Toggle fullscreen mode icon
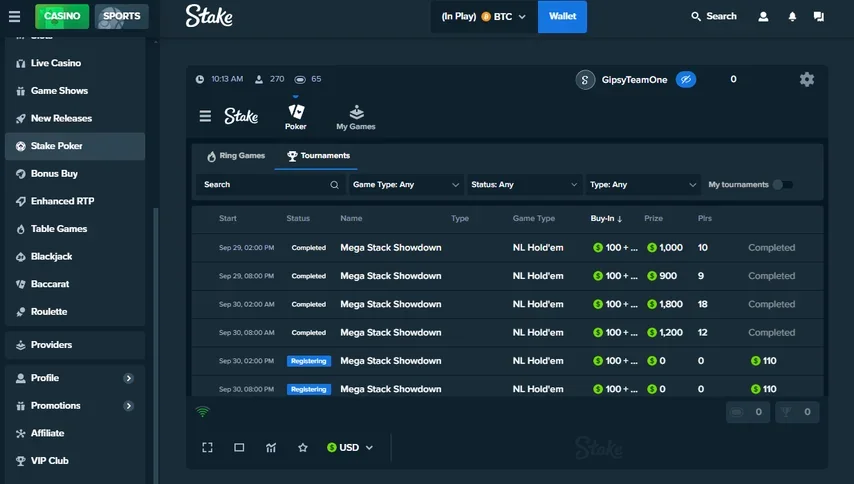The width and height of the screenshot is (854, 484). point(208,448)
